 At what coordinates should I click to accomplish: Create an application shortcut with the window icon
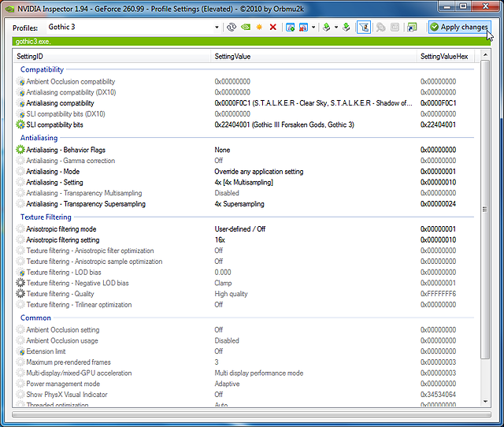tap(412, 28)
